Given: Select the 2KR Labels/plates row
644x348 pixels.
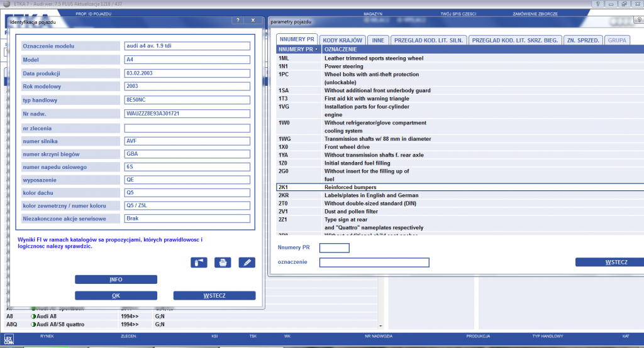Looking at the screenshot, I should click(460, 195).
